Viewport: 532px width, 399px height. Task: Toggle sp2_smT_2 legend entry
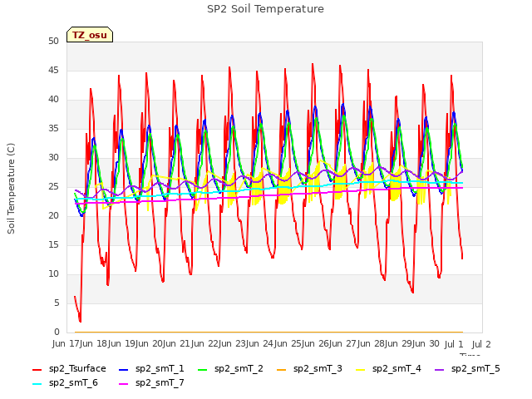pos(231,368)
